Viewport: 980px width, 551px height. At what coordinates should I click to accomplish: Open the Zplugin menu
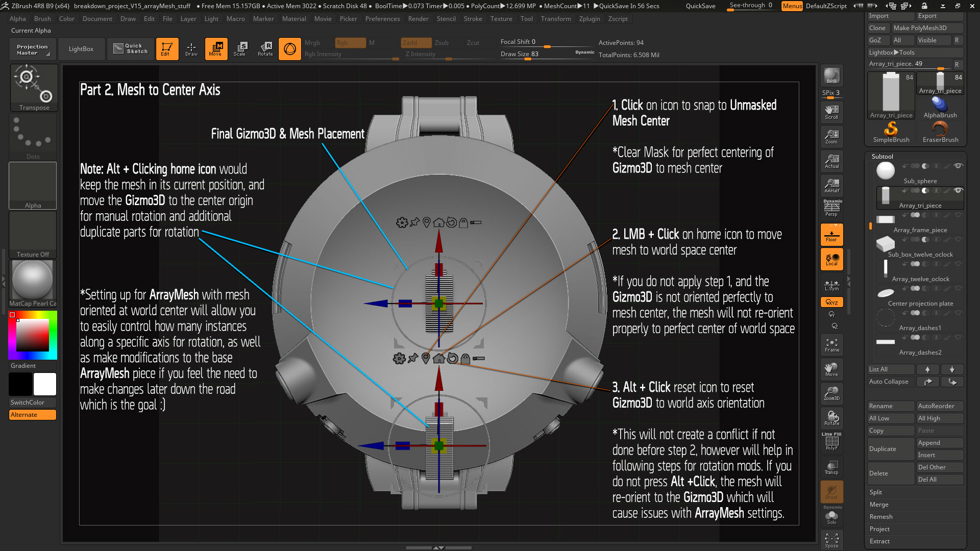click(590, 19)
